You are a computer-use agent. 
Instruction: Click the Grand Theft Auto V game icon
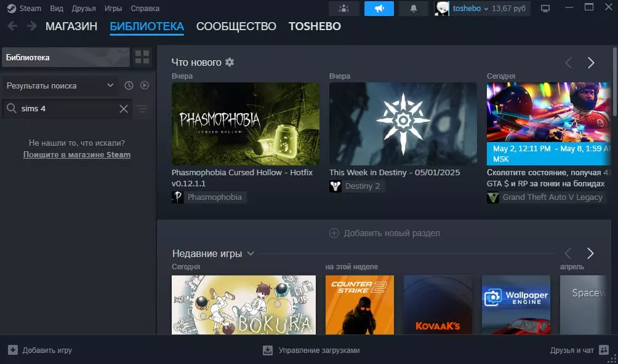pyautogui.click(x=492, y=197)
